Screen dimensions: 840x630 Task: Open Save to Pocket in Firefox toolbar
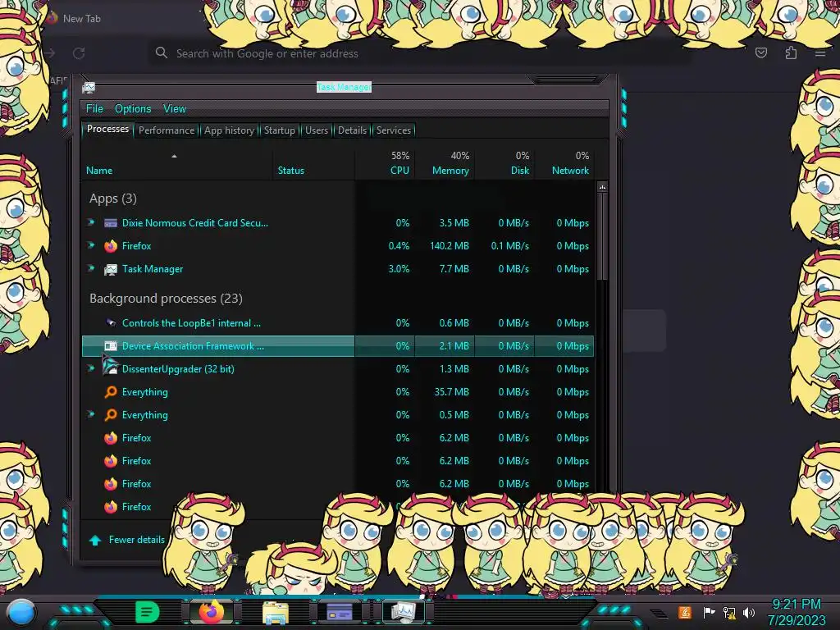[x=760, y=52]
